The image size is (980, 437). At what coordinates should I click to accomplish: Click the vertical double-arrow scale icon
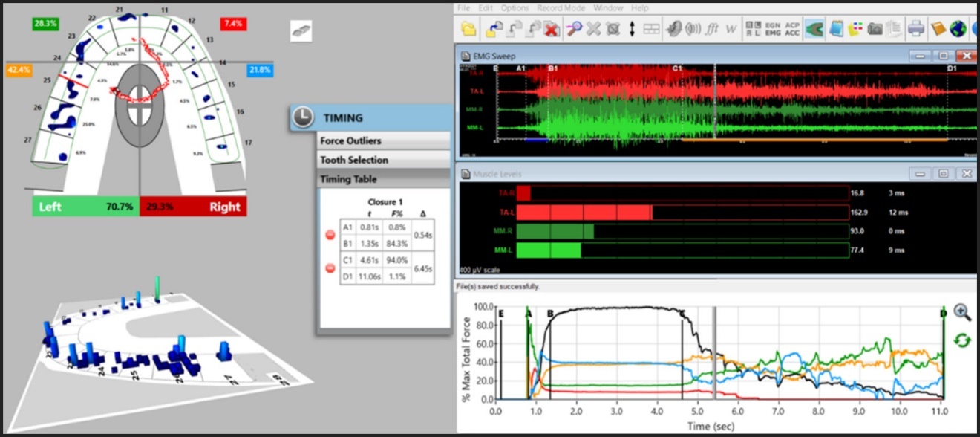tap(632, 29)
